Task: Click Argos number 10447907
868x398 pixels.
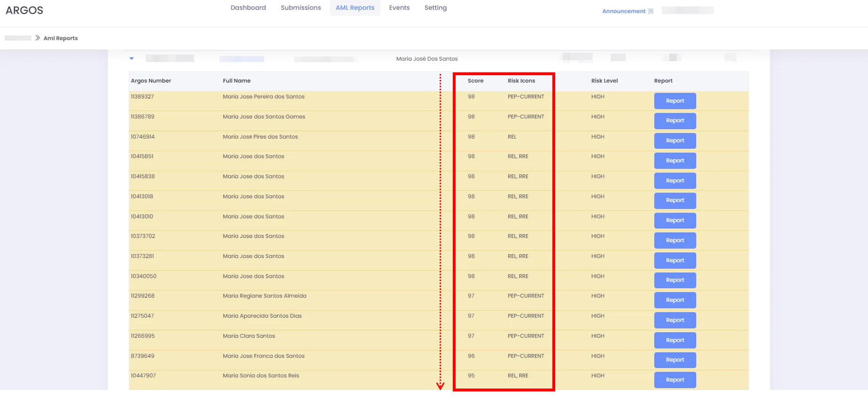Action: coord(143,376)
